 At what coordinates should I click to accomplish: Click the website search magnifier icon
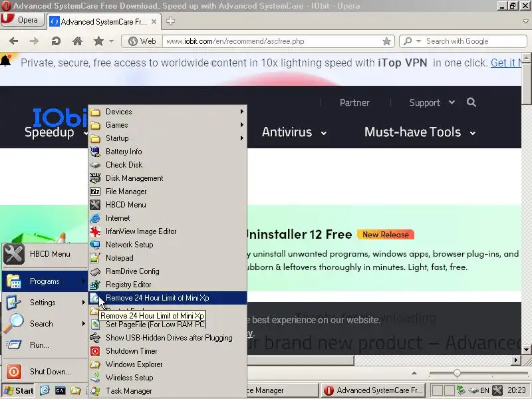click(x=471, y=102)
